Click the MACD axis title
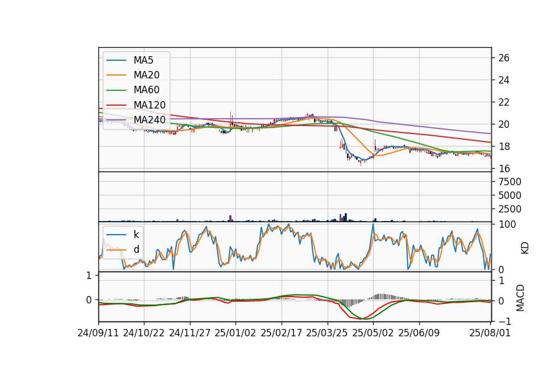This screenshot has height=392, width=546. (x=520, y=298)
